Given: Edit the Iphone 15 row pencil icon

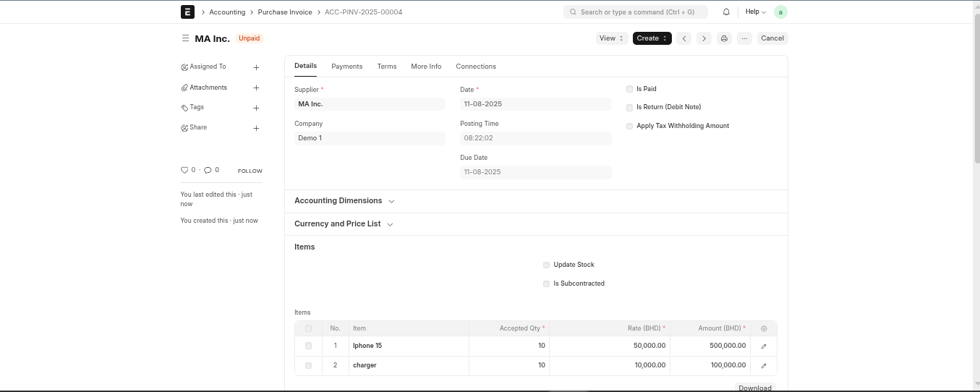Looking at the screenshot, I should tap(764, 346).
